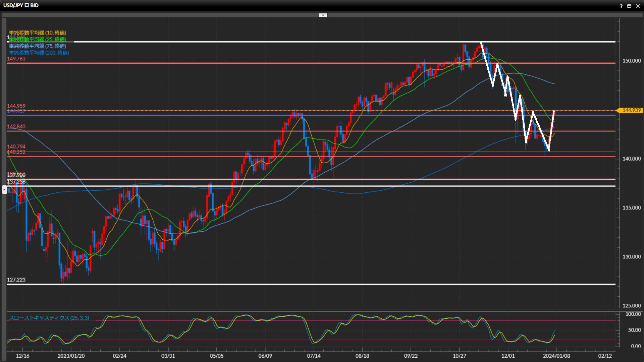
Task: Select the 25-period simple moving average label
Action: pyautogui.click(x=38, y=39)
